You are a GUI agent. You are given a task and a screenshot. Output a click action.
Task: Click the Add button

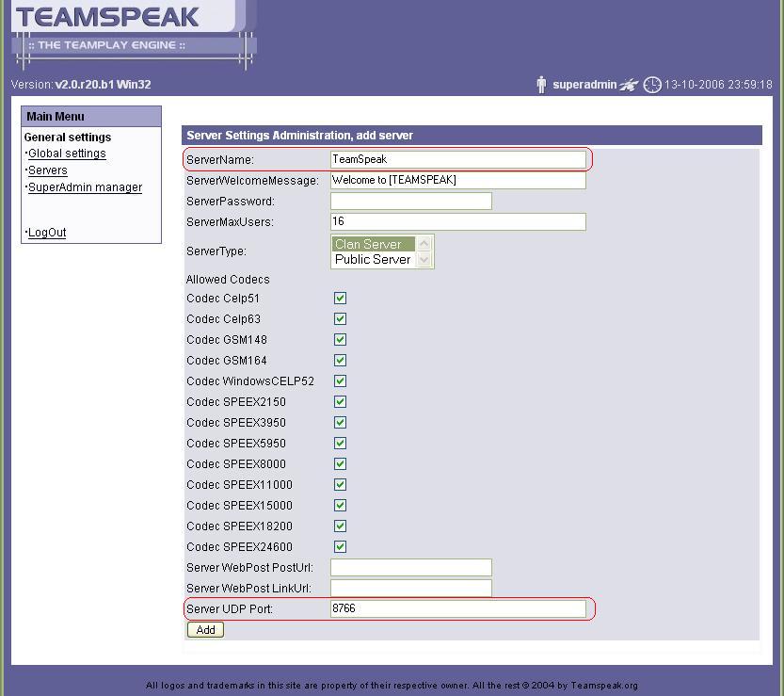point(205,629)
